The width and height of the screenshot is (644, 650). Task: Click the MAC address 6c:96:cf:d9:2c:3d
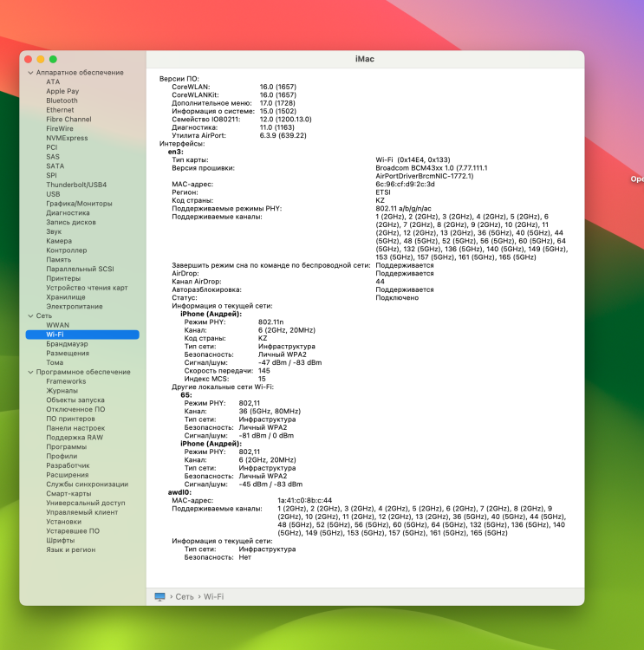tap(405, 184)
